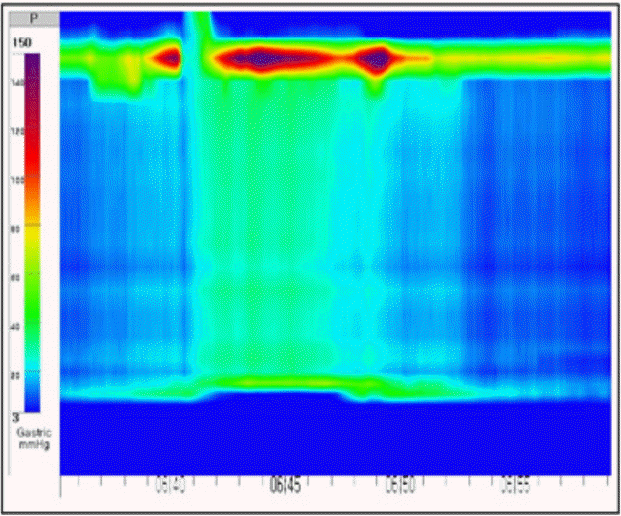Select the 150 maximum scale value
Screen dimensions: 621x516
point(22,42)
